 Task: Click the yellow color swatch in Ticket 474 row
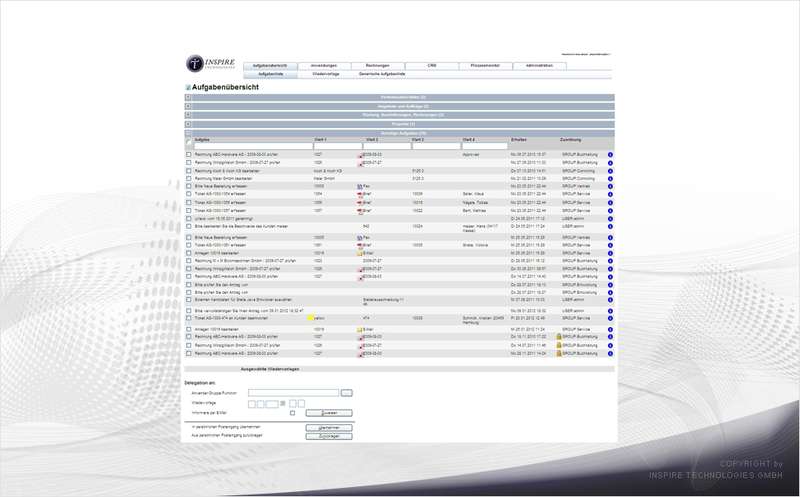point(311,318)
